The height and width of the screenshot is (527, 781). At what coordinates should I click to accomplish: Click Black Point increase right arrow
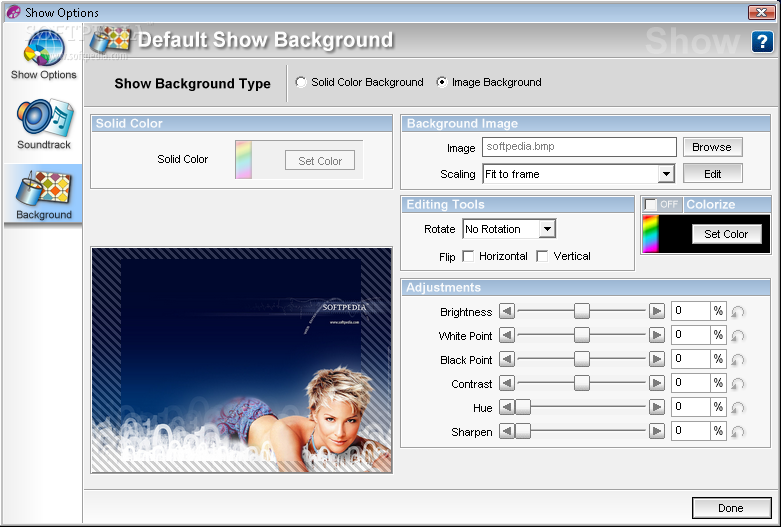[656, 359]
